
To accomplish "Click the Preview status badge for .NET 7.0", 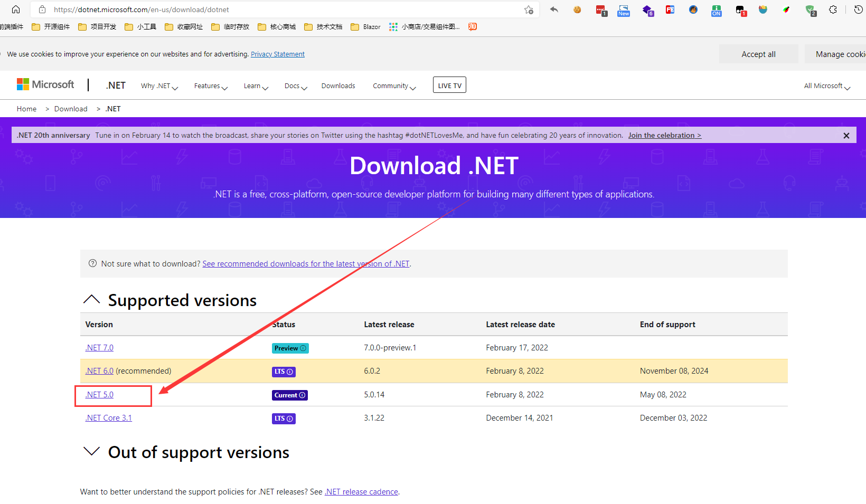I will 290,348.
